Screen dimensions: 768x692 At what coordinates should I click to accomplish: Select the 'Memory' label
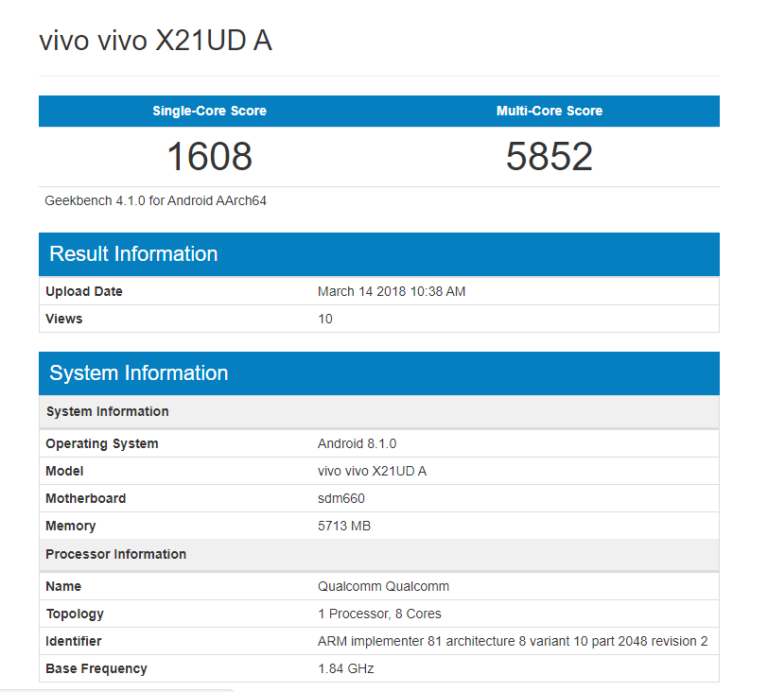(71, 526)
